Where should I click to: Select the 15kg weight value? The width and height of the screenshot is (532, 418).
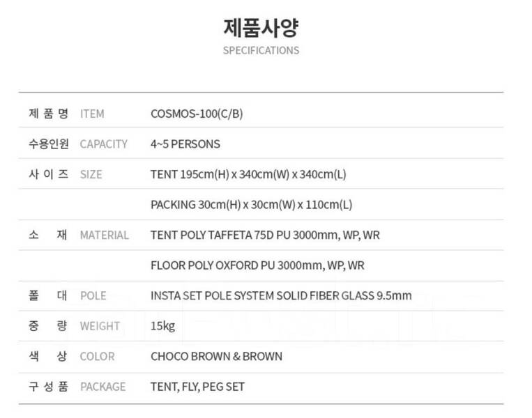coord(162,326)
